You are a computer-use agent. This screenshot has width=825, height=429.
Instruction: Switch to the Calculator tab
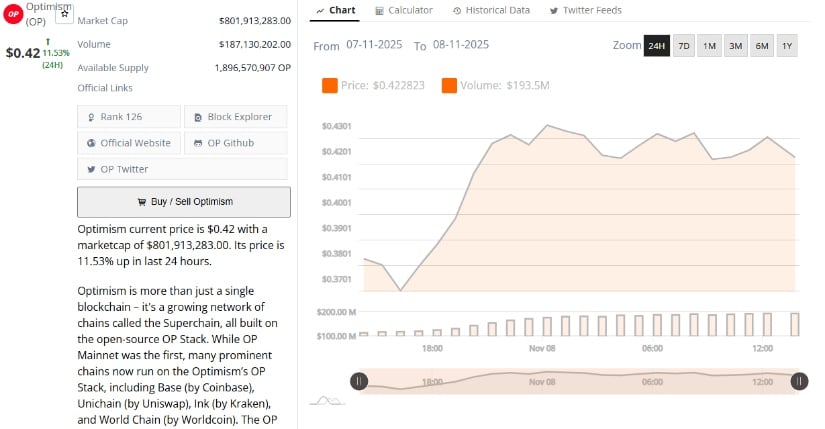point(404,10)
